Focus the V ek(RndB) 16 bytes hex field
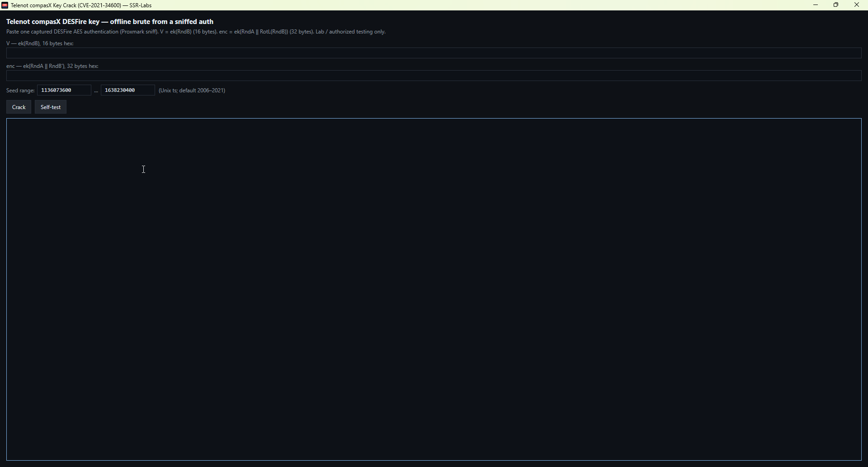This screenshot has width=868, height=467. [434, 53]
